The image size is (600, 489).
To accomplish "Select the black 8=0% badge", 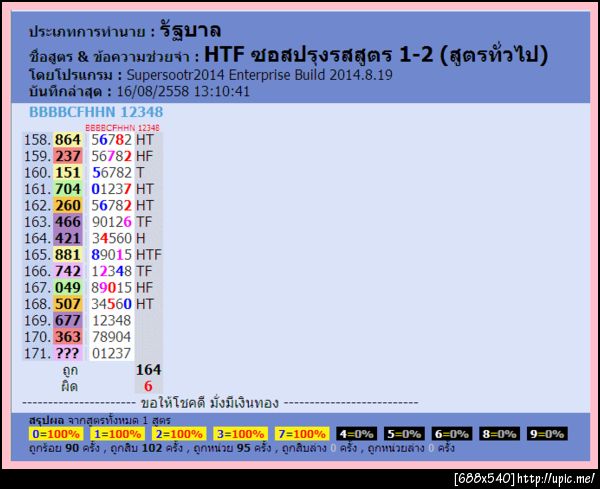I will coord(499,434).
